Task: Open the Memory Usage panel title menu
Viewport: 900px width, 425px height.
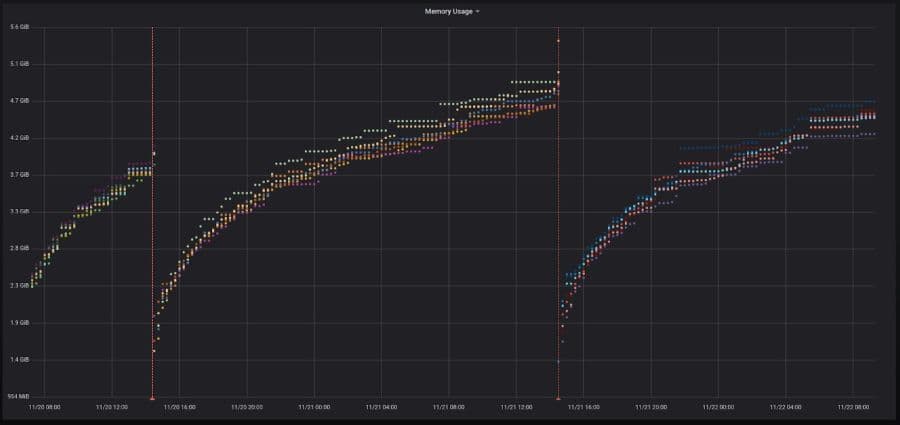Action: [448, 11]
